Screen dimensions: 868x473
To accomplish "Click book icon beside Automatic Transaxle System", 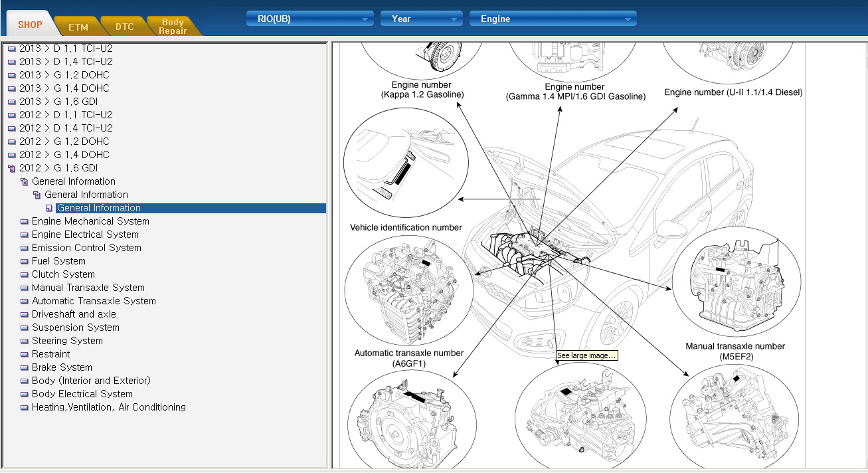I will point(25,301).
